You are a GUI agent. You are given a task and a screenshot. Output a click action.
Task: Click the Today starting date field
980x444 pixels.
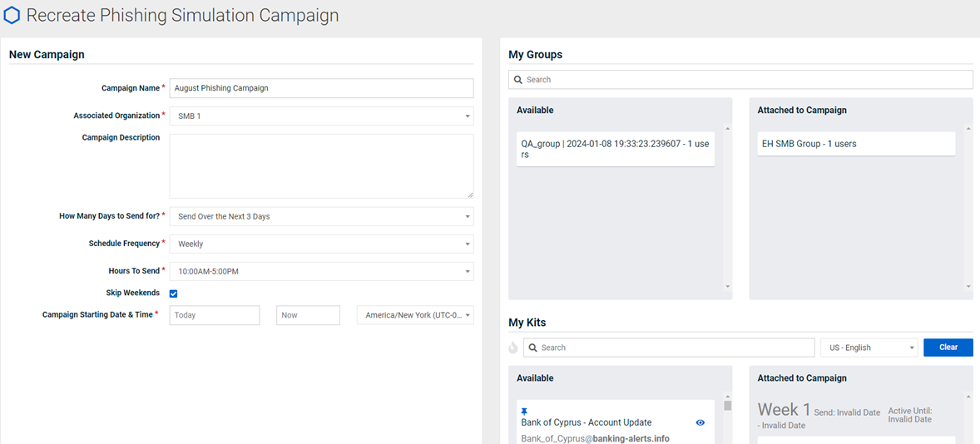(215, 315)
